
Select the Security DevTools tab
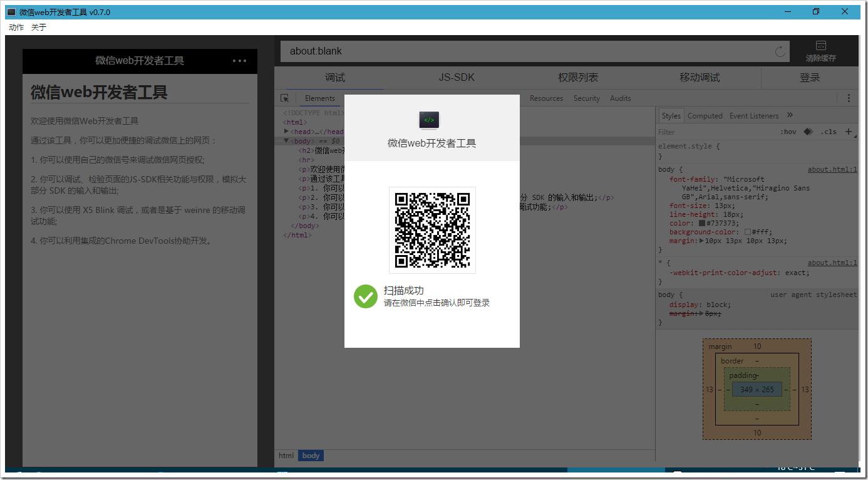[x=587, y=98]
